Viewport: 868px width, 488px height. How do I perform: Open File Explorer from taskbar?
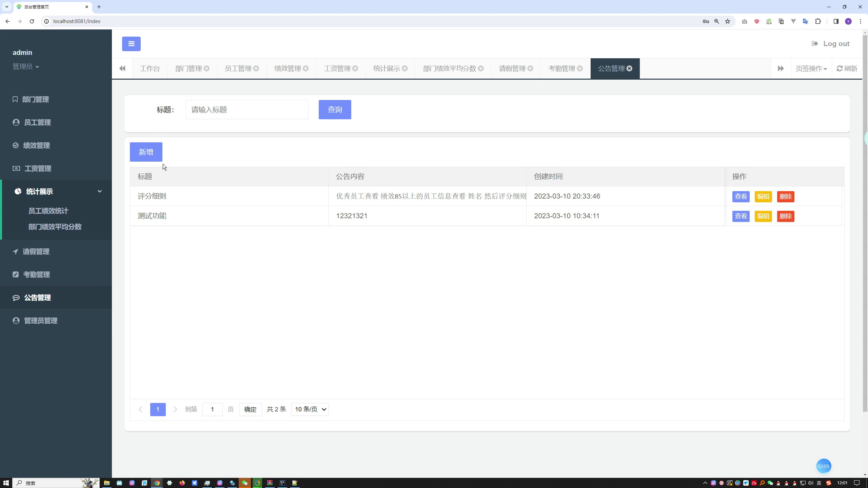pos(106,483)
